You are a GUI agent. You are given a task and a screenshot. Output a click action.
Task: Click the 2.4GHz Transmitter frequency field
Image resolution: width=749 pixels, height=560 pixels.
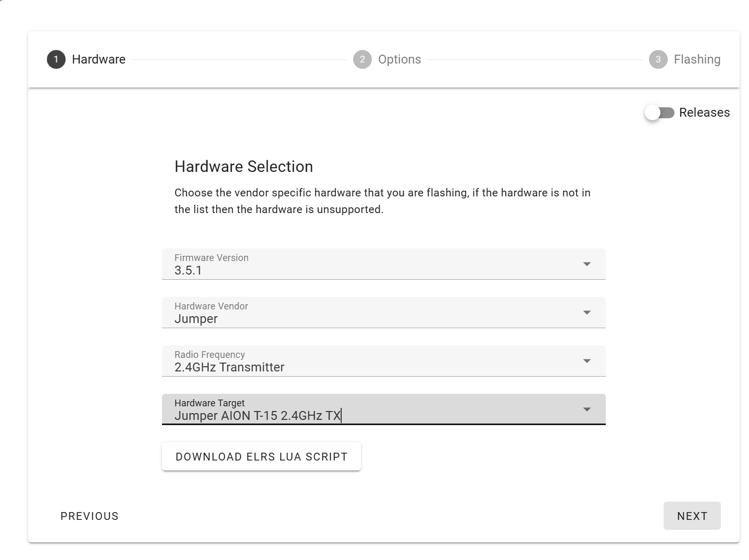[383, 361]
